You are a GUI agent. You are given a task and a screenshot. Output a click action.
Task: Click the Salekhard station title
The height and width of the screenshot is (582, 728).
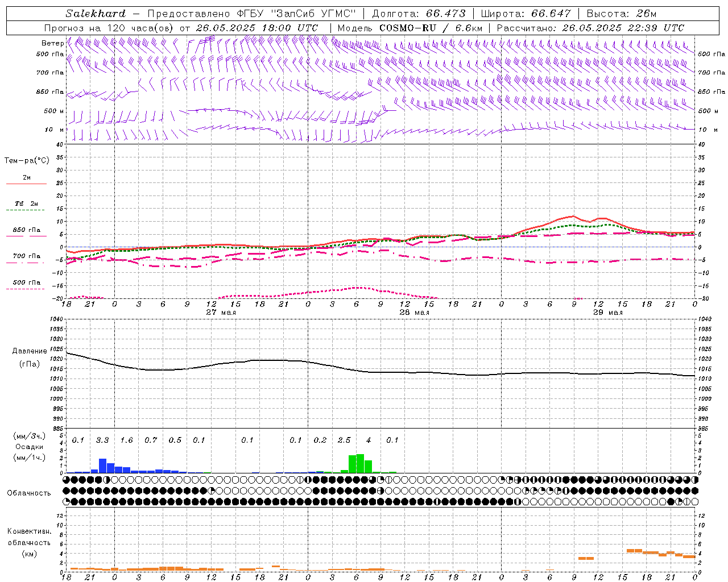click(95, 14)
